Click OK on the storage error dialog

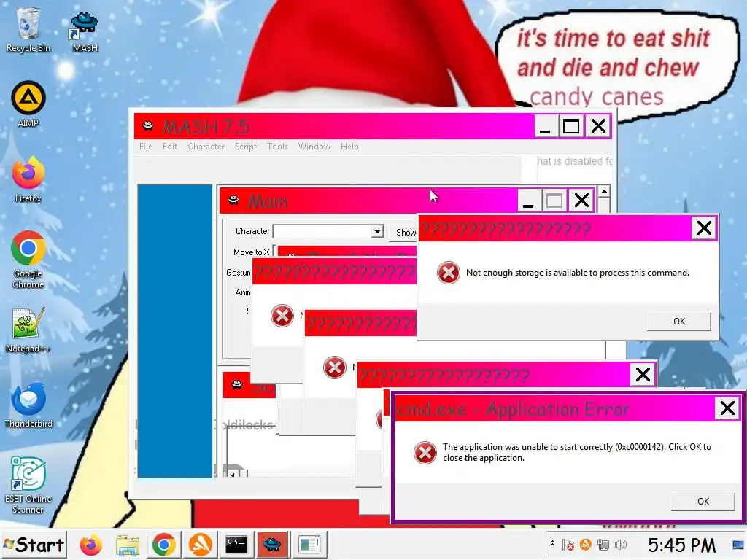click(x=679, y=322)
